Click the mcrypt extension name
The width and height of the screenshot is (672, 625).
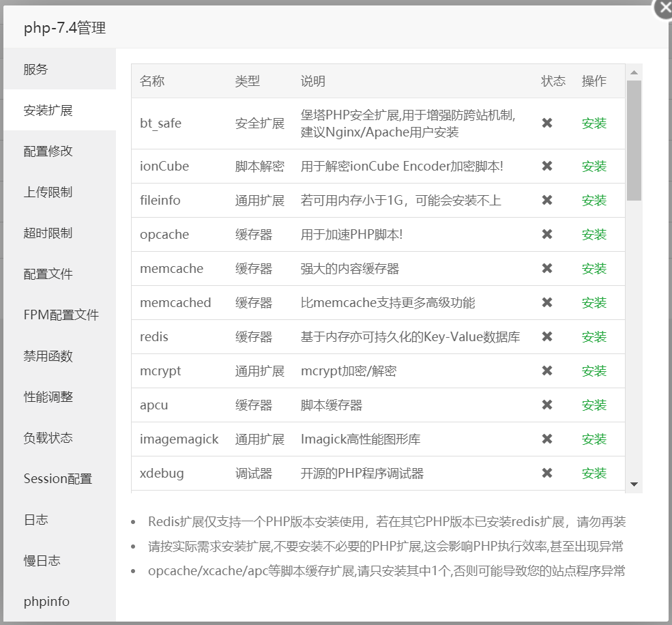coord(160,371)
